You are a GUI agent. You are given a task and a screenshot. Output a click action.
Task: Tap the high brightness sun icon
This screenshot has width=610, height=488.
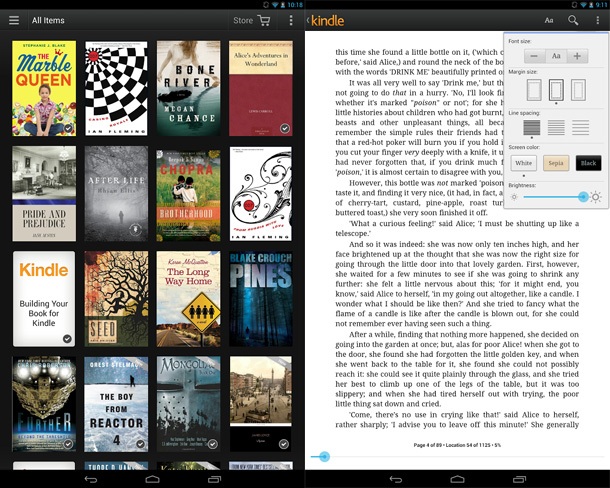(x=596, y=197)
